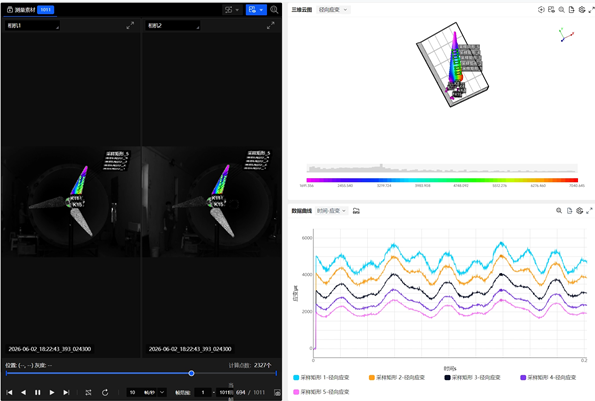Toggle 采样矩形 5 series in legend
The height and width of the screenshot is (401, 595).
point(321,392)
